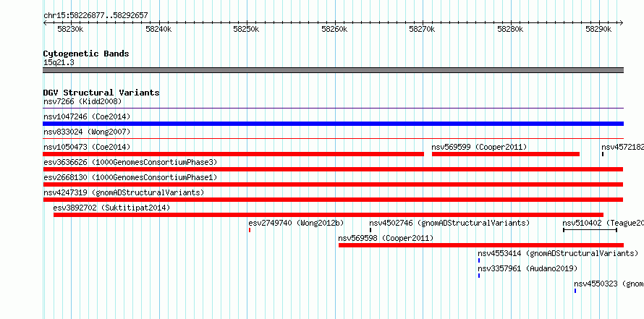Click the DGV Structural Variants track heading
Viewport: 644px width, 319px height.
101,93
